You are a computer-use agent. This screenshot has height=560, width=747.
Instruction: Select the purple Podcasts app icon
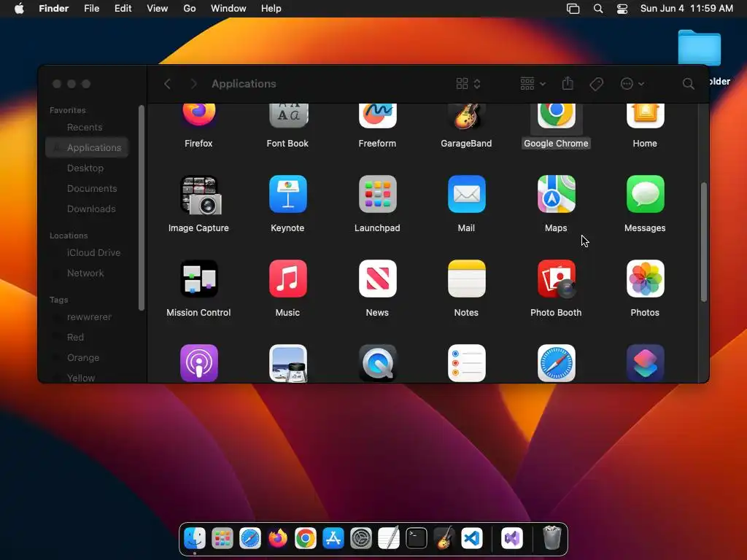pos(199,363)
